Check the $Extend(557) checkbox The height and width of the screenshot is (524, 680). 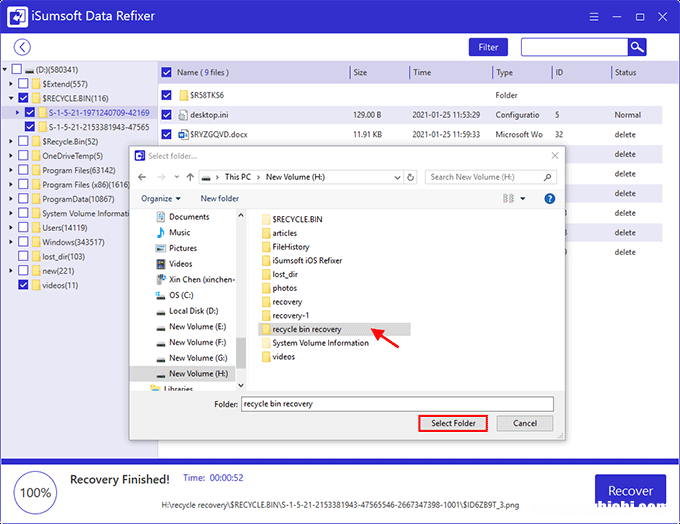[x=23, y=84]
